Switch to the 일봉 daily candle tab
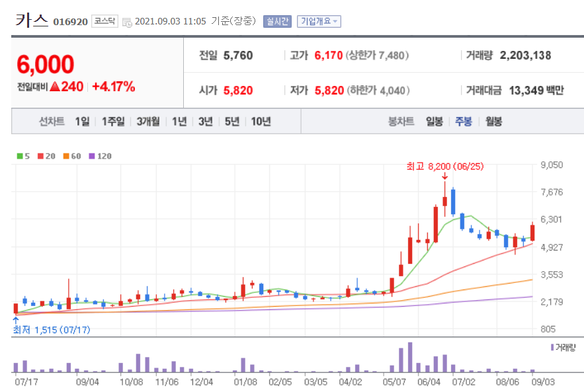The height and width of the screenshot is (392, 584). pos(433,121)
